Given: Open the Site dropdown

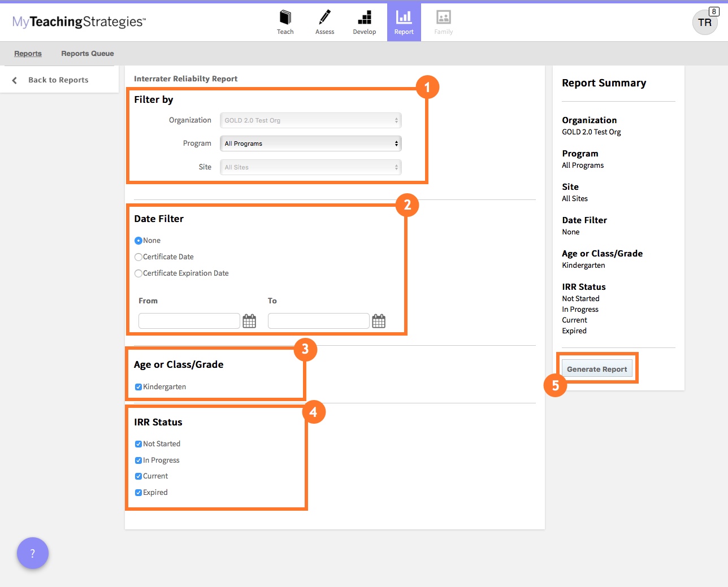Looking at the screenshot, I should click(310, 167).
